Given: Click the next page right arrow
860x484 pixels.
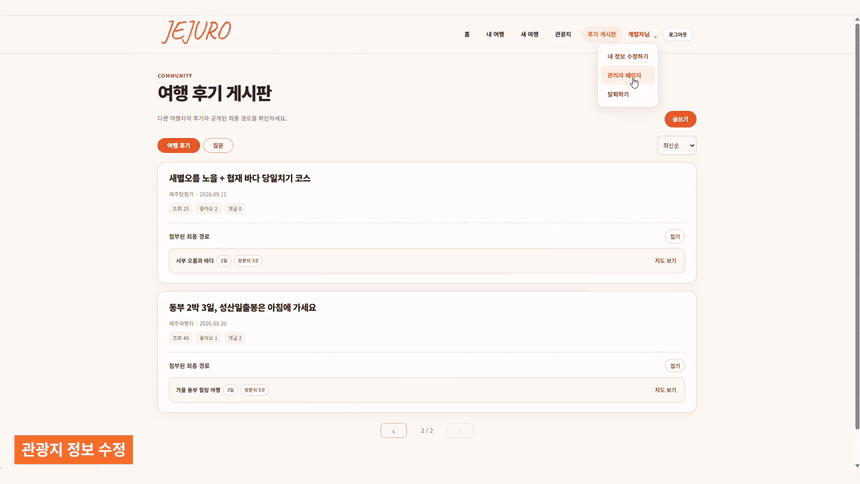Looking at the screenshot, I should pyautogui.click(x=460, y=431).
